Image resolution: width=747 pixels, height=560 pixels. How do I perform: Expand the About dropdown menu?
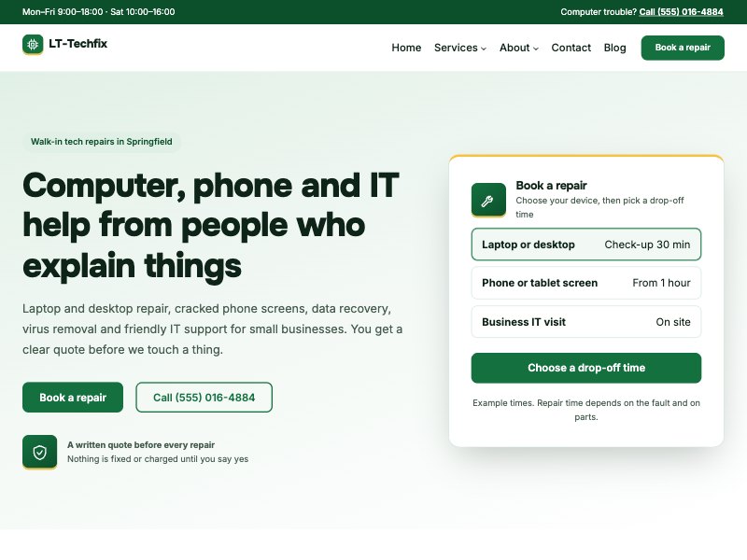pos(519,48)
